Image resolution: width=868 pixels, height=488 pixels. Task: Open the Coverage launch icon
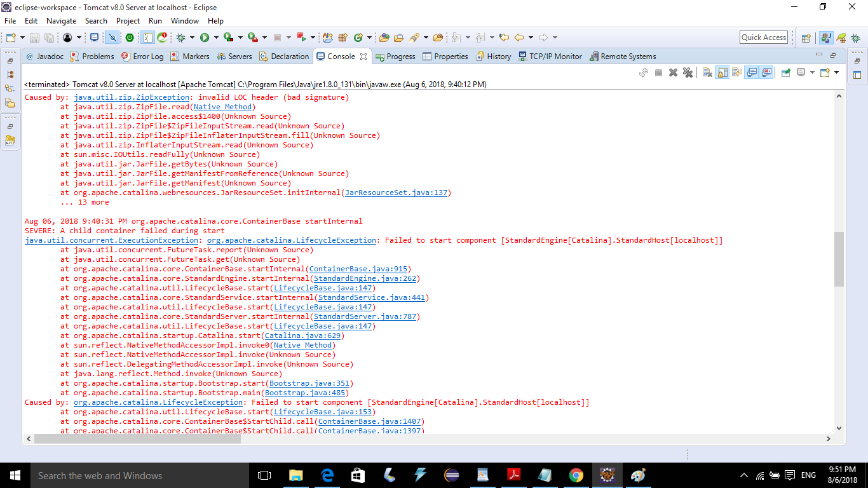pos(227,37)
